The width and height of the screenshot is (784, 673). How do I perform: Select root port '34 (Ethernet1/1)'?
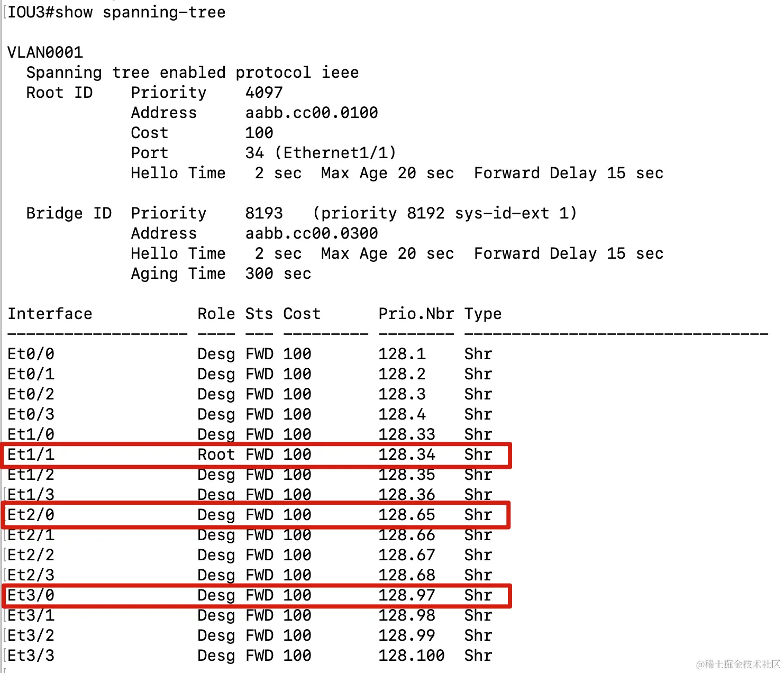coord(321,153)
